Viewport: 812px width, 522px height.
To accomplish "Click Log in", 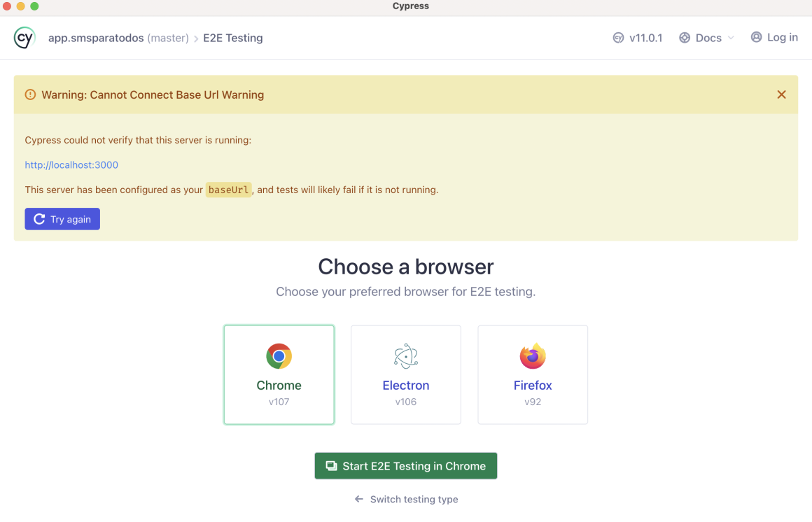I will click(775, 37).
